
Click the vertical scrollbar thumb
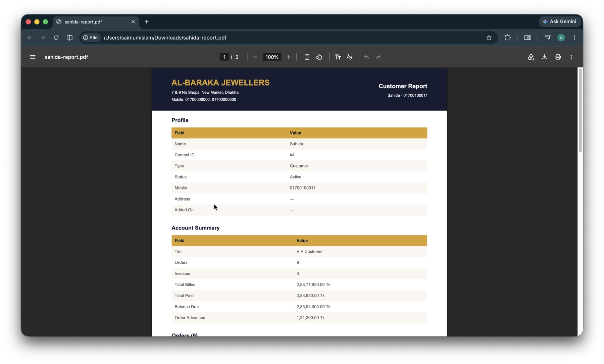coord(580,110)
